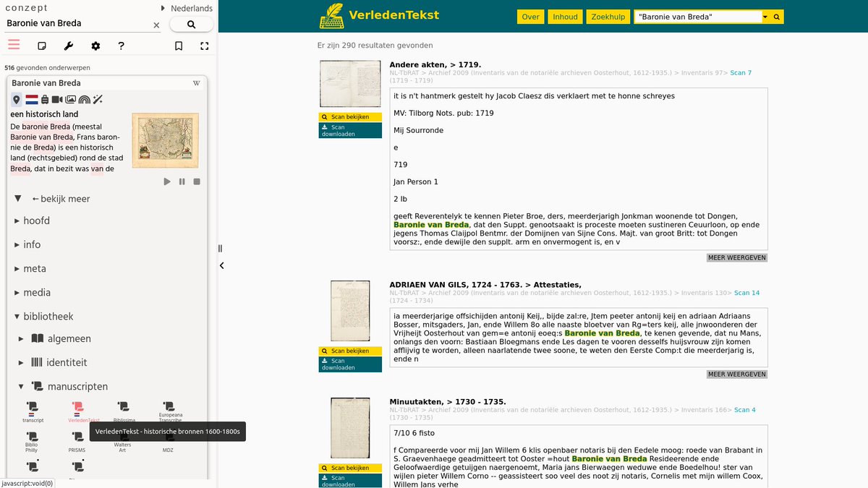Click 'Scan bekijken' for Andere akten
Image resolution: width=868 pixels, height=488 pixels.
[x=350, y=117]
